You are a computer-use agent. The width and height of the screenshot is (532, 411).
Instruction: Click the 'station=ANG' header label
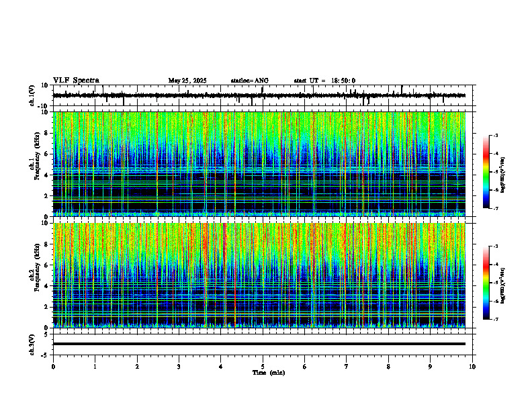[x=250, y=81]
